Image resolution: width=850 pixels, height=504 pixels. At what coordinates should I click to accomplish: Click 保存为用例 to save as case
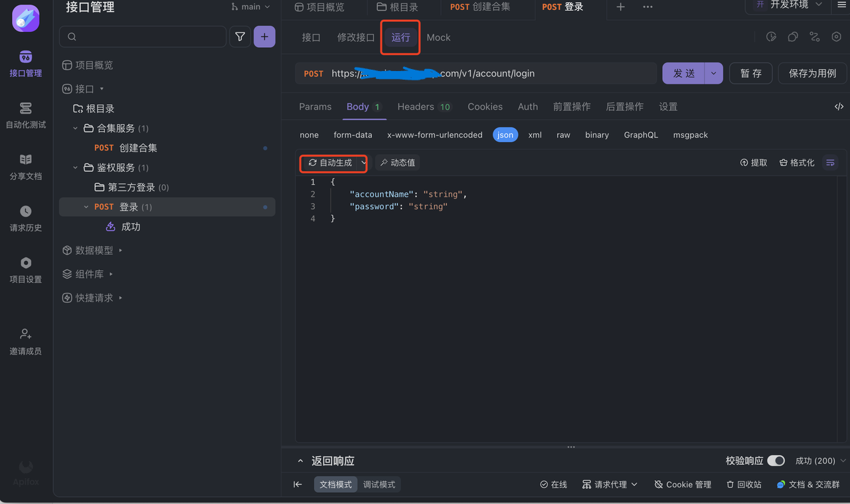812,74
